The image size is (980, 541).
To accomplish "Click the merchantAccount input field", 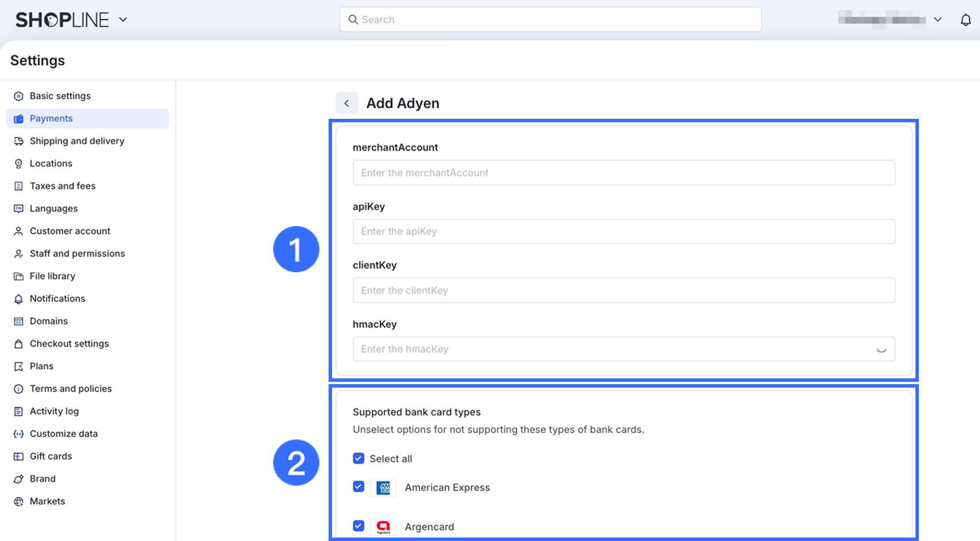I will click(624, 172).
